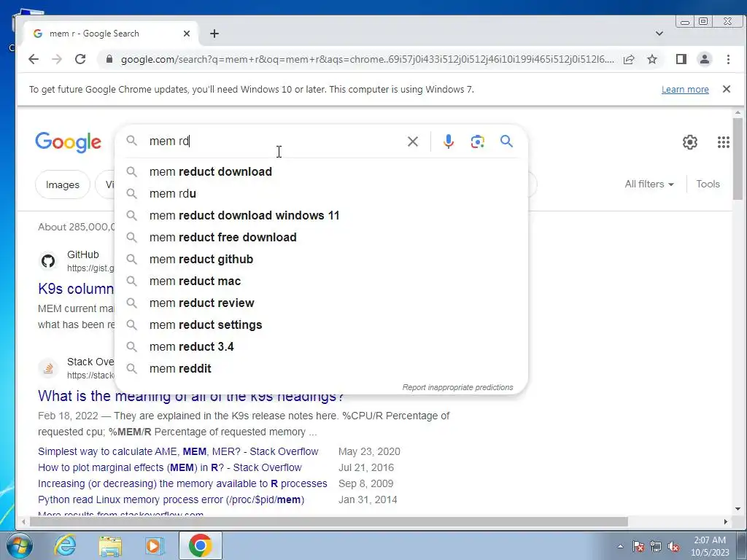Open 'Increasing (or decreasing) the memory available' link

tap(182, 484)
